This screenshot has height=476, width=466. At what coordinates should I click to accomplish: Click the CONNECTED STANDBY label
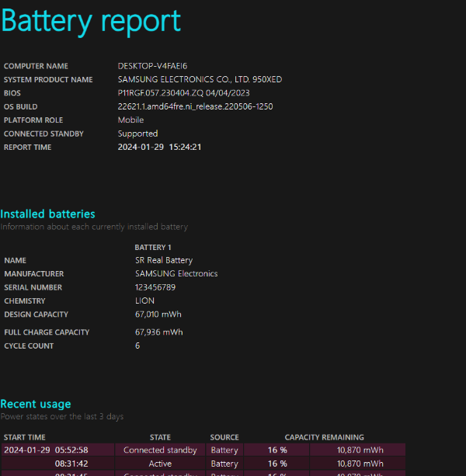point(43,134)
